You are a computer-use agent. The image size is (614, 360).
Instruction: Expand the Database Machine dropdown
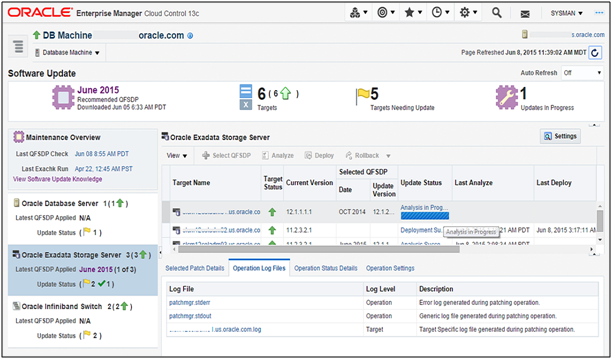coord(67,52)
